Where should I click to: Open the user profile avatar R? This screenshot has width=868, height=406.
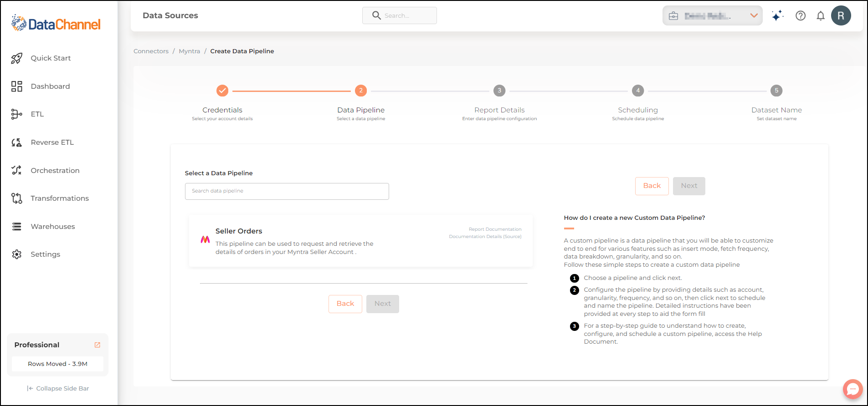tap(841, 15)
